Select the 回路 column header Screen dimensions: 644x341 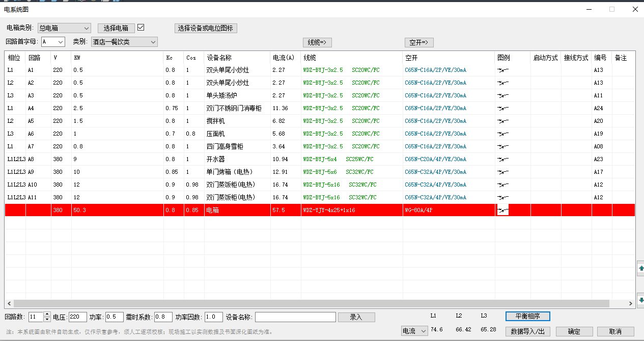38,58
